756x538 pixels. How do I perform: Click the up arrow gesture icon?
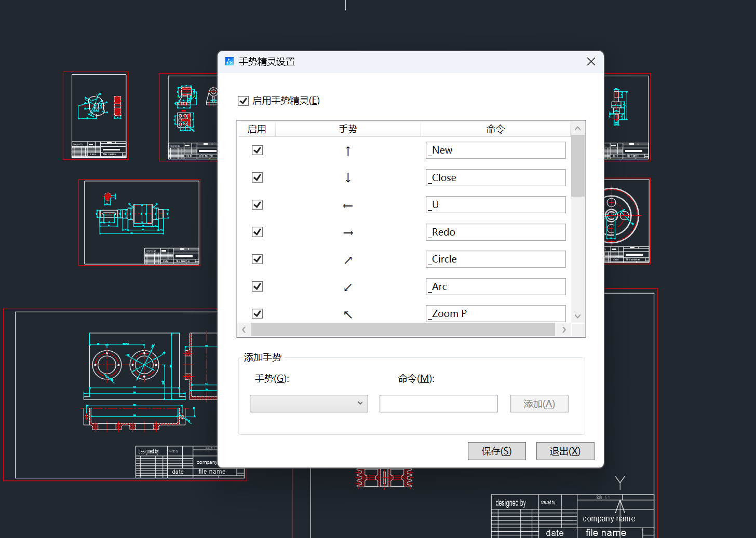point(348,150)
